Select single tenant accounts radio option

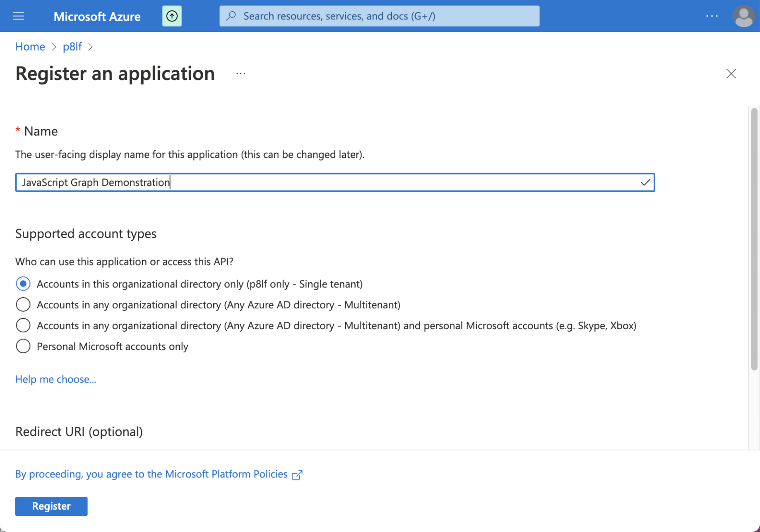coord(23,284)
